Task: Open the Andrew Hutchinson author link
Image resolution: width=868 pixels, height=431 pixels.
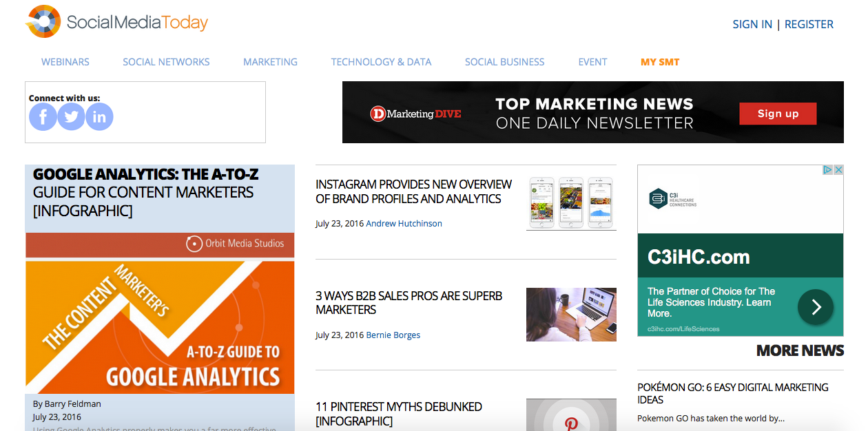Action: point(404,224)
